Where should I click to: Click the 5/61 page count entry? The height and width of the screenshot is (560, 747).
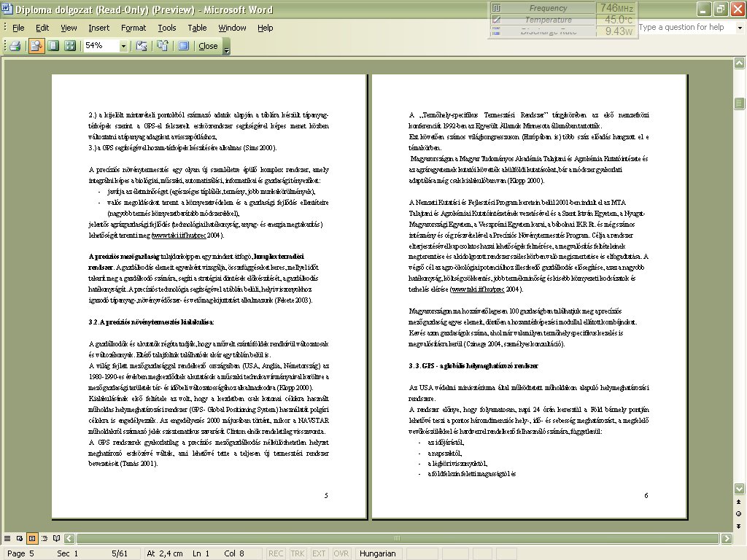pos(120,553)
